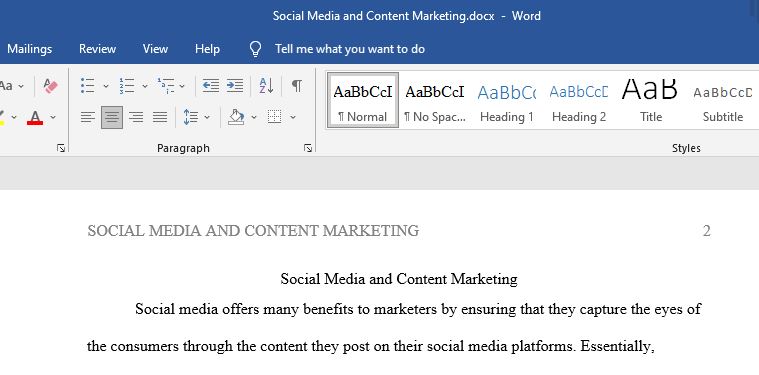Apply the red Font Color

[x=35, y=118]
